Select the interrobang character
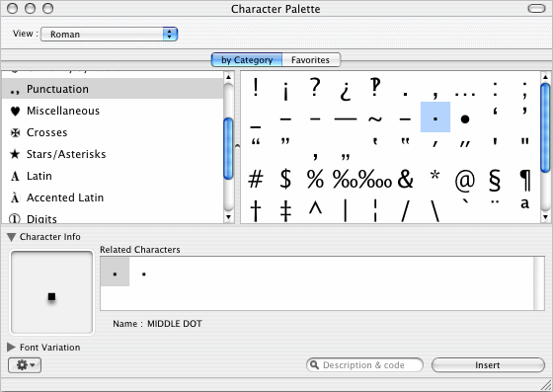This screenshot has height=392, width=553. coord(375,88)
